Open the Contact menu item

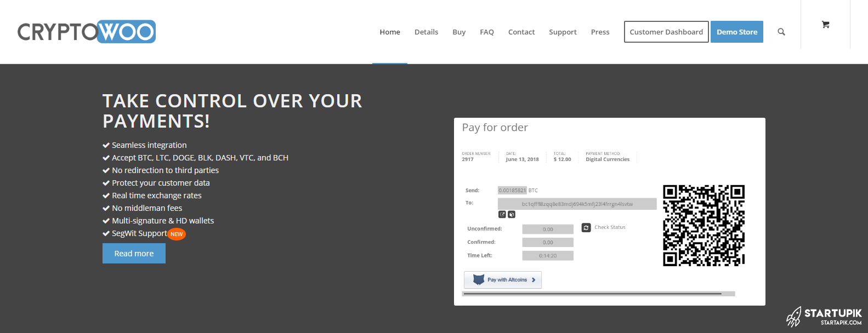(x=521, y=32)
